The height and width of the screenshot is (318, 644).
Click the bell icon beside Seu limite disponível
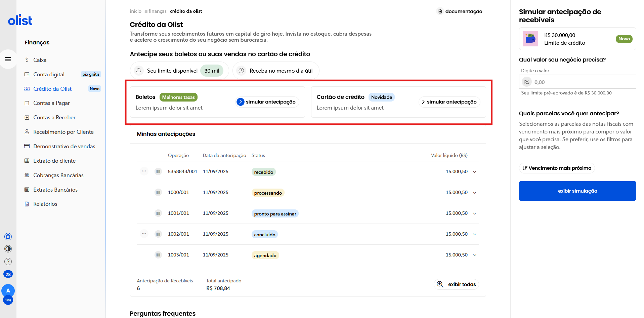[138, 71]
